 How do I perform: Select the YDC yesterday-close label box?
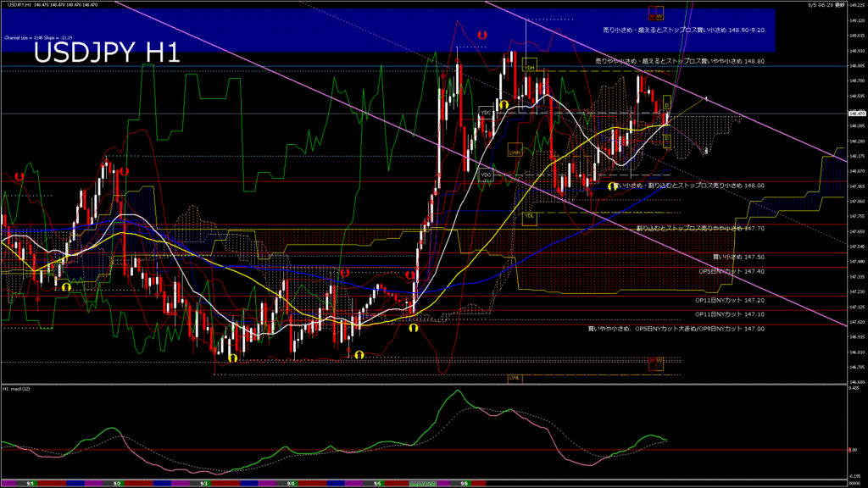(x=486, y=112)
